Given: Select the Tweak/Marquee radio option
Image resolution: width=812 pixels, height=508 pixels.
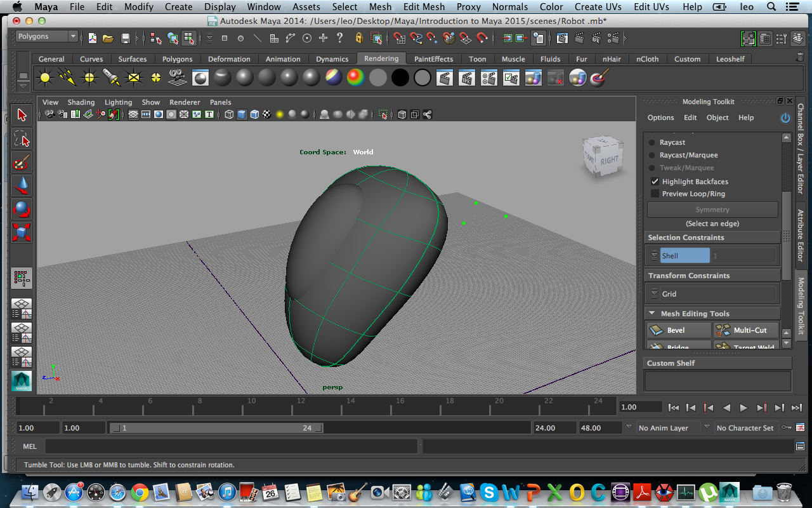Looking at the screenshot, I should point(652,168).
